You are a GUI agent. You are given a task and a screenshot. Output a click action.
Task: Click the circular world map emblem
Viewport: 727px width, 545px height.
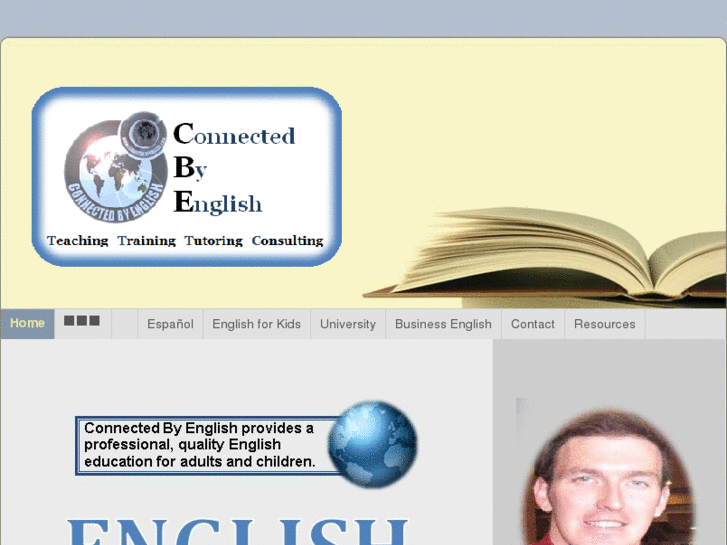tap(116, 167)
